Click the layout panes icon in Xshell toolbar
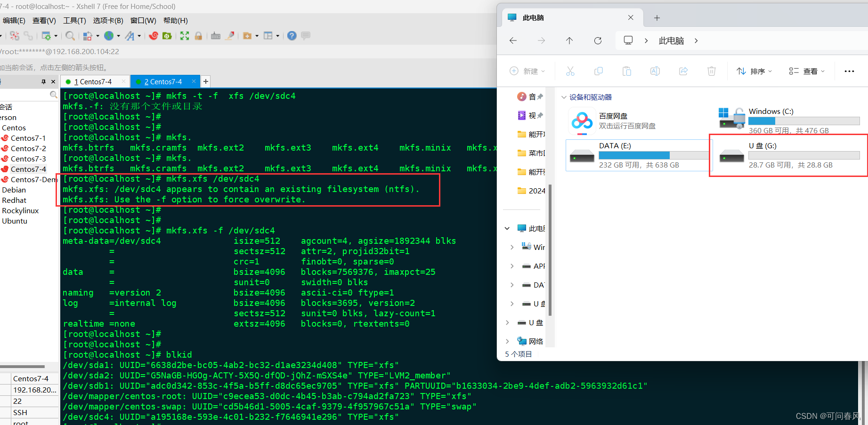The height and width of the screenshot is (425, 868). tap(268, 36)
